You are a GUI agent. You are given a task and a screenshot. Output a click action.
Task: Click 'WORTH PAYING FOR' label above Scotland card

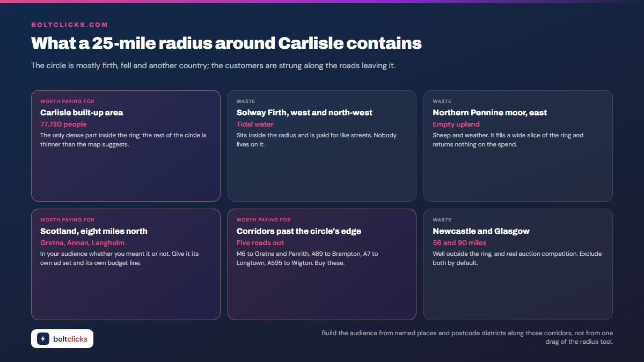click(67, 220)
